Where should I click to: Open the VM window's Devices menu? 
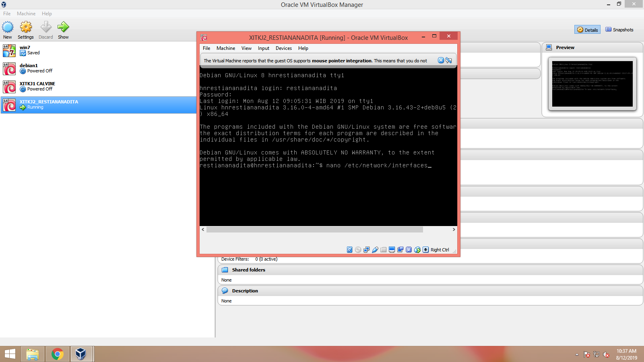pyautogui.click(x=284, y=48)
